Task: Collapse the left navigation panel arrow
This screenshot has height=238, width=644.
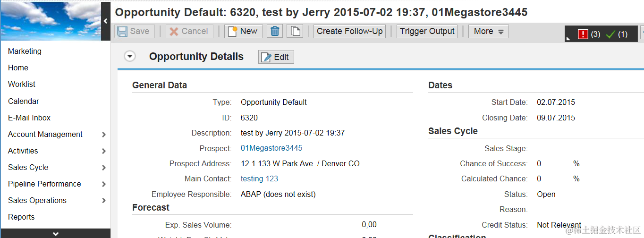Action: click(106, 21)
